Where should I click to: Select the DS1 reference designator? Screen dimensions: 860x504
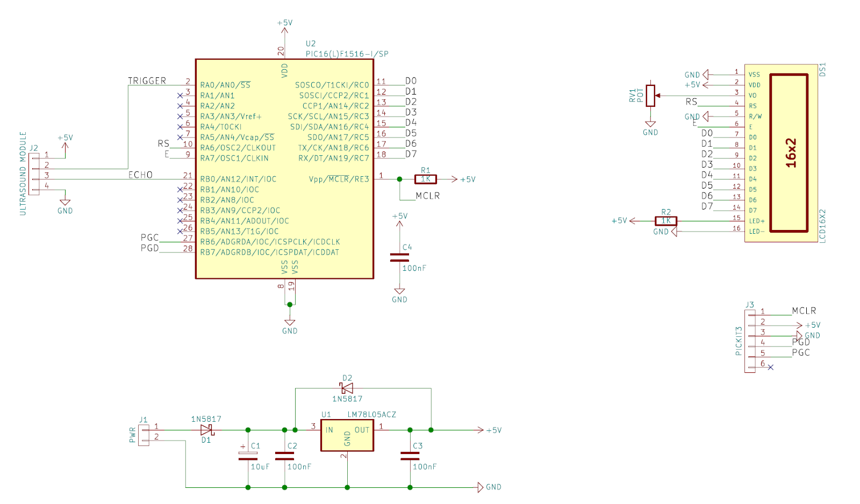(x=822, y=70)
